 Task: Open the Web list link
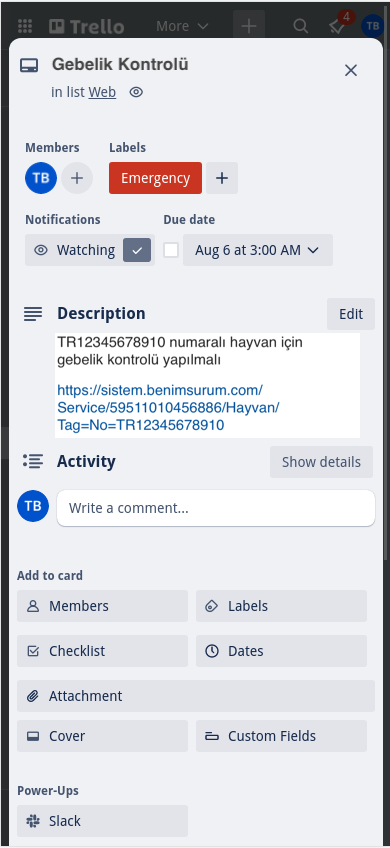(102, 92)
